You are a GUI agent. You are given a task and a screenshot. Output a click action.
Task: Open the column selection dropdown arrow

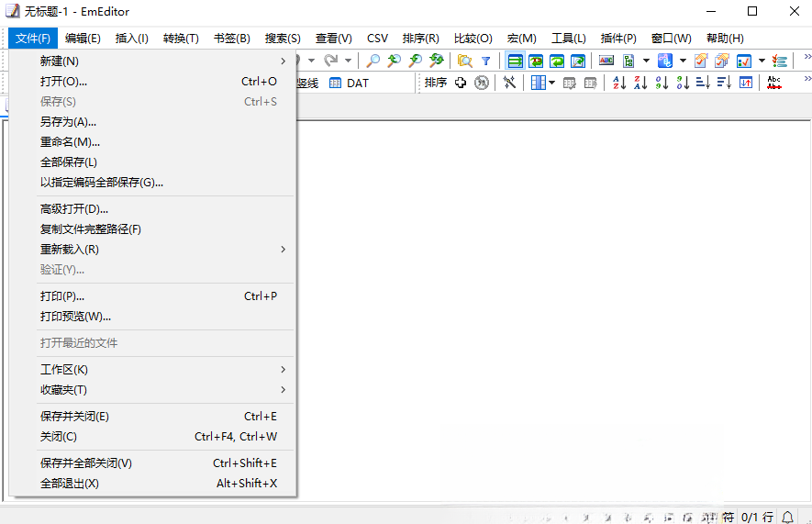point(552,83)
